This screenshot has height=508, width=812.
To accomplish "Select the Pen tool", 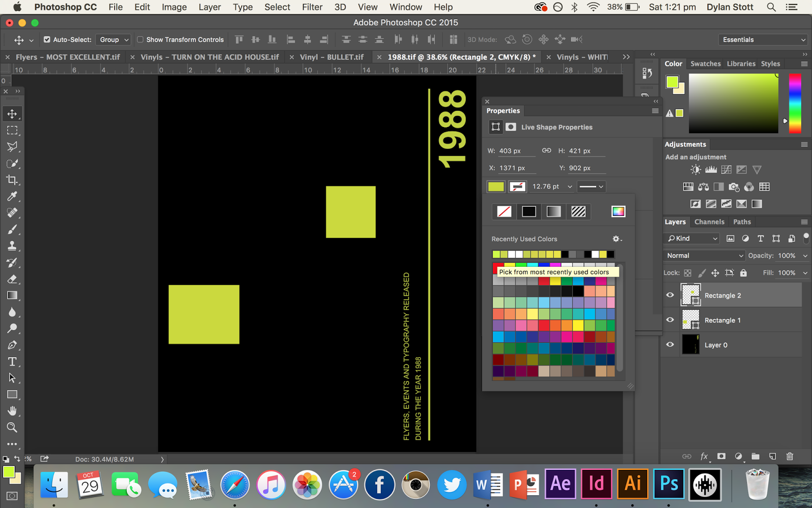I will coord(12,345).
